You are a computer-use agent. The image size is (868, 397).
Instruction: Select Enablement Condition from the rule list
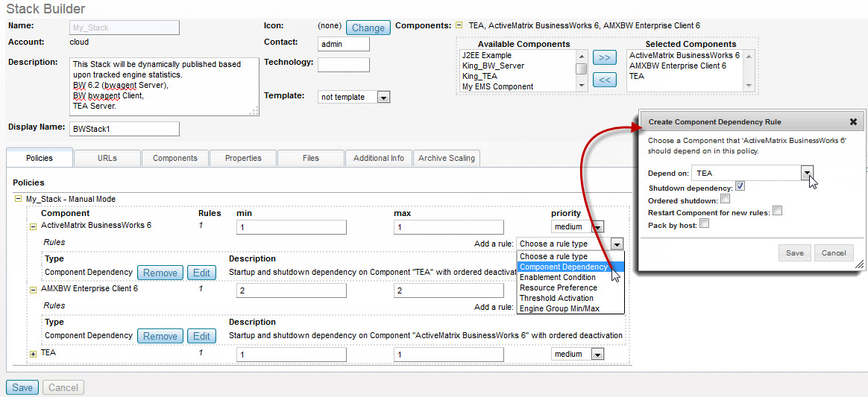tap(557, 277)
